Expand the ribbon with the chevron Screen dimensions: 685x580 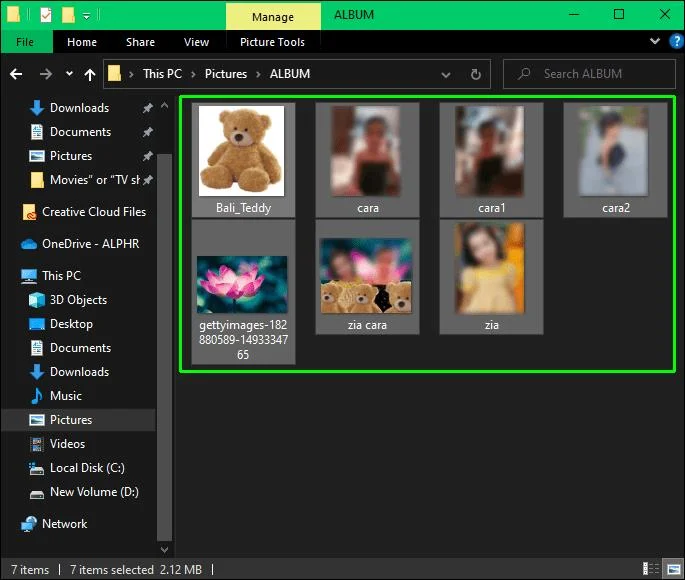(x=655, y=41)
